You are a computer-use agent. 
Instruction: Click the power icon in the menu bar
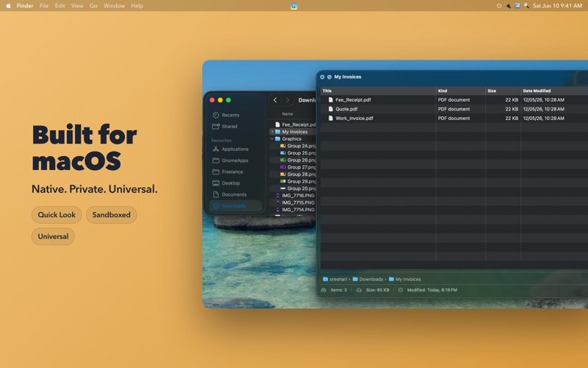coord(499,6)
